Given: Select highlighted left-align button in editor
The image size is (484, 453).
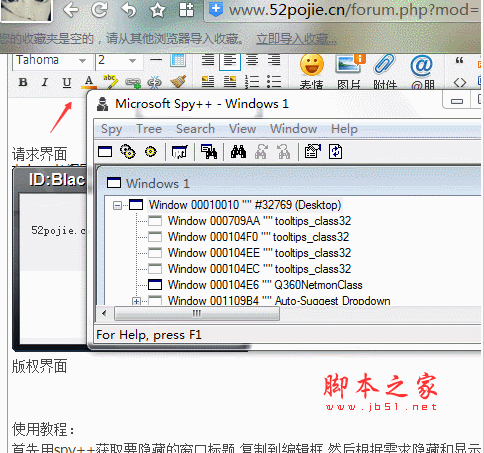Looking at the screenshot, I should [230, 61].
